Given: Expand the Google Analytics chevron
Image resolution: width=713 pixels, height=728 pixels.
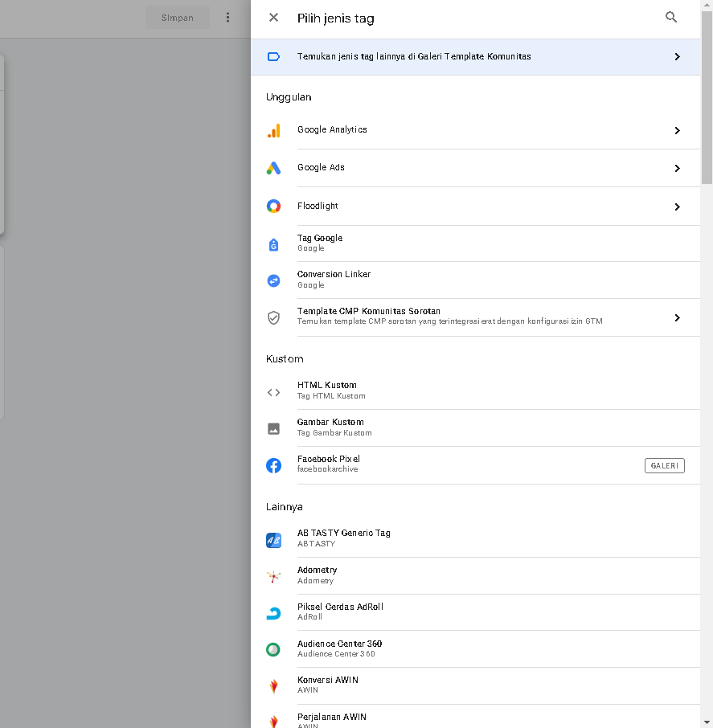Looking at the screenshot, I should click(x=678, y=130).
